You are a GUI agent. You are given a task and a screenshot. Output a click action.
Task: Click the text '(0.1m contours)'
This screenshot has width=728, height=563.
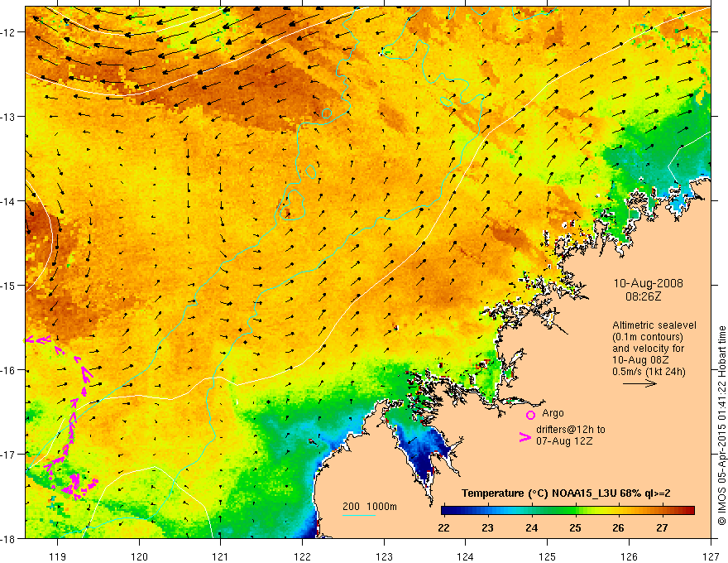[x=648, y=337]
